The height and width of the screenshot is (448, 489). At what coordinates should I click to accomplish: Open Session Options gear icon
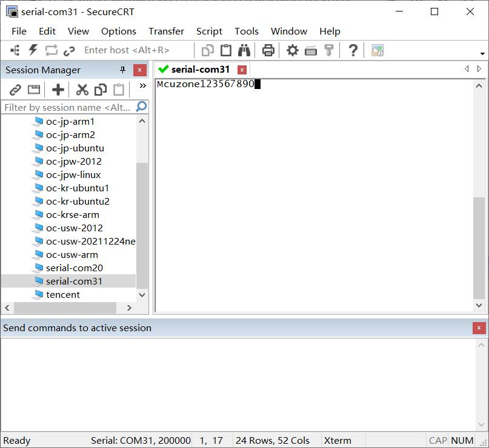(292, 50)
